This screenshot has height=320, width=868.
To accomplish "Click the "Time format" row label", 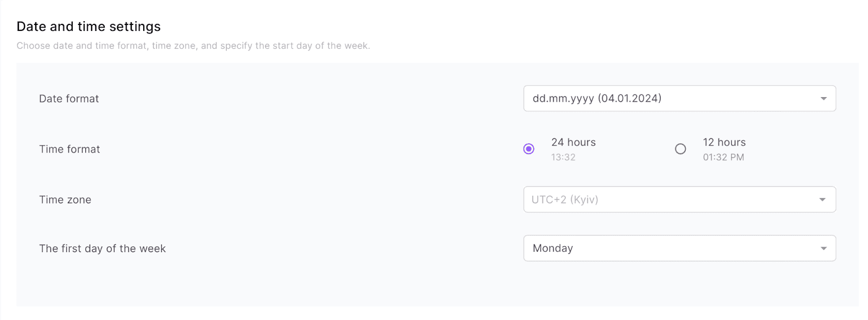I will pyautogui.click(x=69, y=149).
